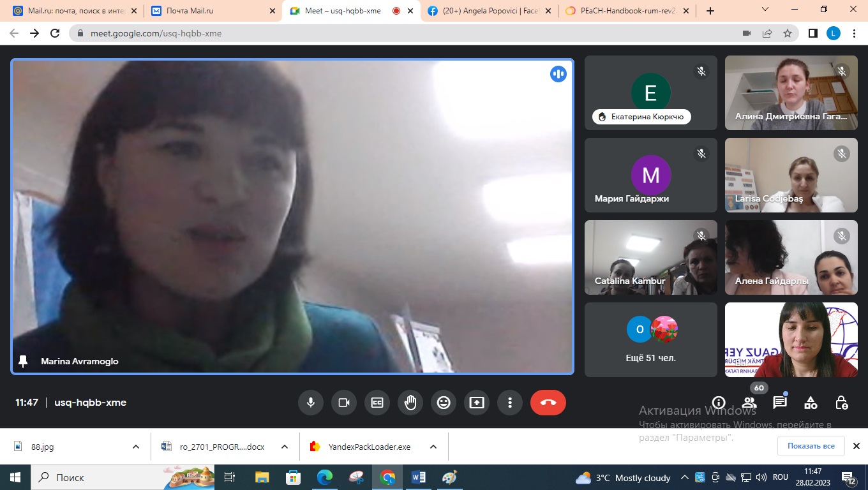Open Microsoft Edge from the taskbar

pos(324,477)
